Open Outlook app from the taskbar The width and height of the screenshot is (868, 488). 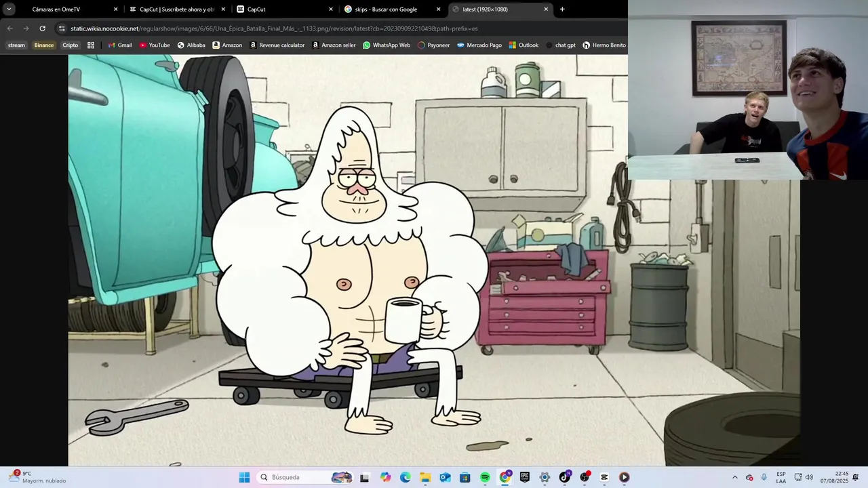[445, 477]
